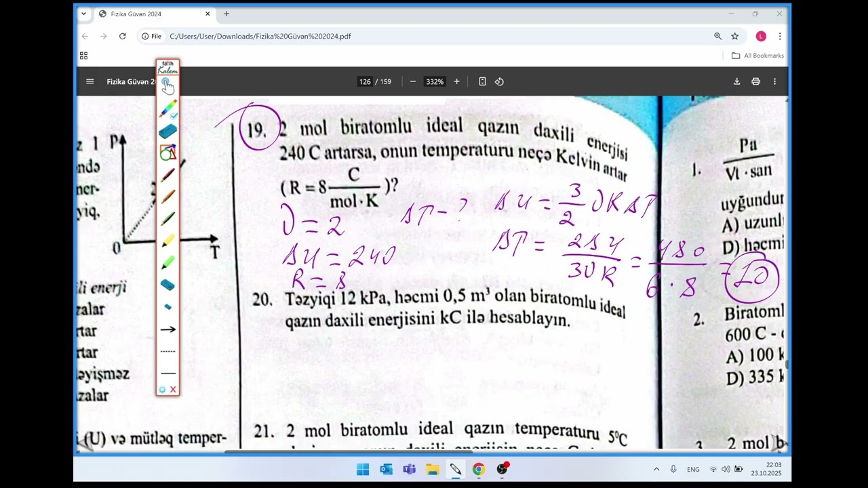Click the fit to page button
The width and height of the screenshot is (868, 488).
482,81
